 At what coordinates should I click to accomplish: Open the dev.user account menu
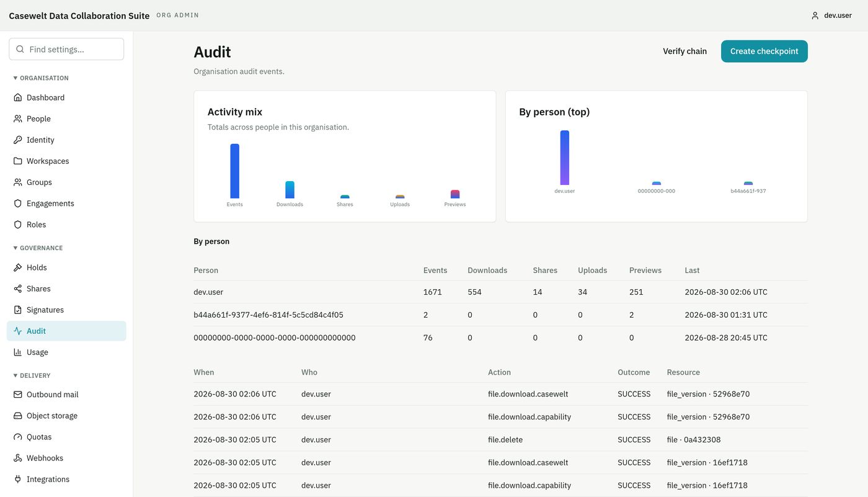(x=831, y=16)
